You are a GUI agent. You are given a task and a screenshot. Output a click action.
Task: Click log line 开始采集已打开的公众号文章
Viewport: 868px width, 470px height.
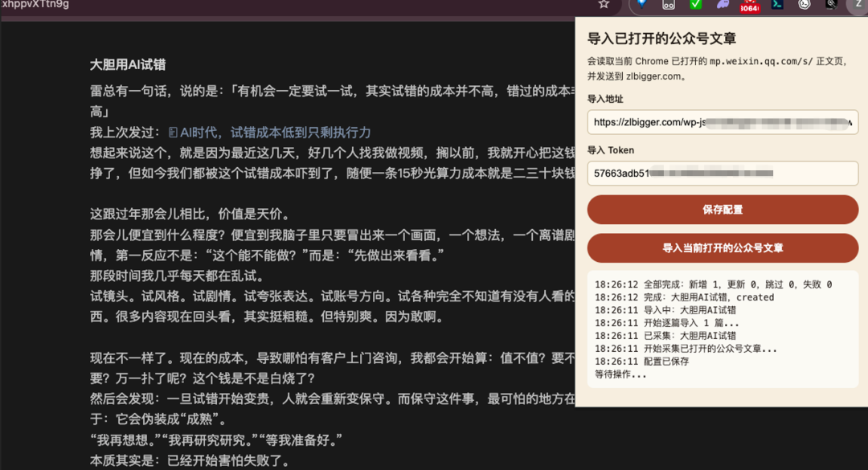point(686,349)
